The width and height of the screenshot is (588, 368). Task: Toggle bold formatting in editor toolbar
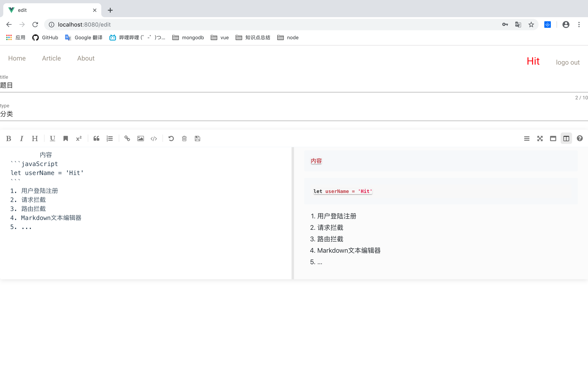pos(9,138)
